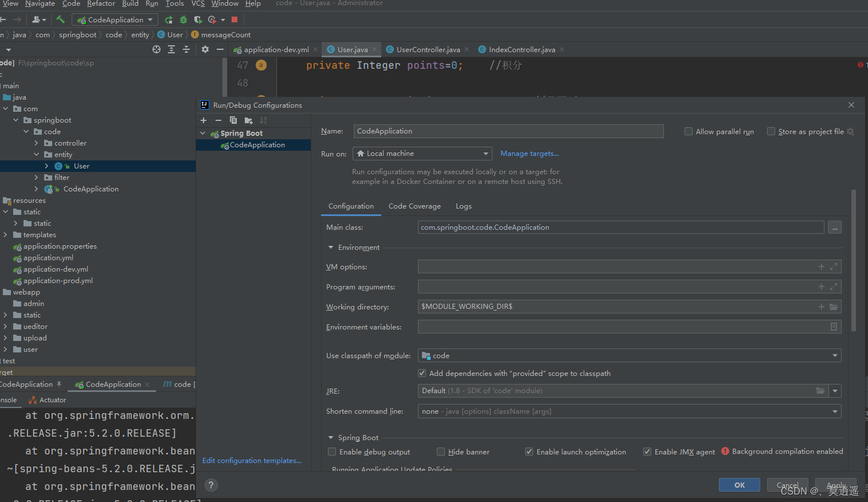Click the OK button
868x502 pixels.
[x=740, y=485]
